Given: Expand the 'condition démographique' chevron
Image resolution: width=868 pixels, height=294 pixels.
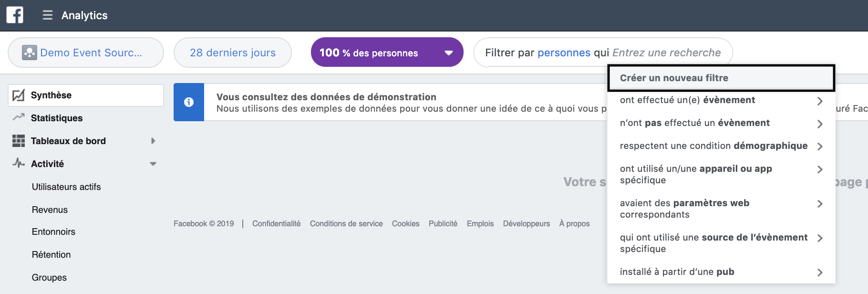Looking at the screenshot, I should point(820,147).
